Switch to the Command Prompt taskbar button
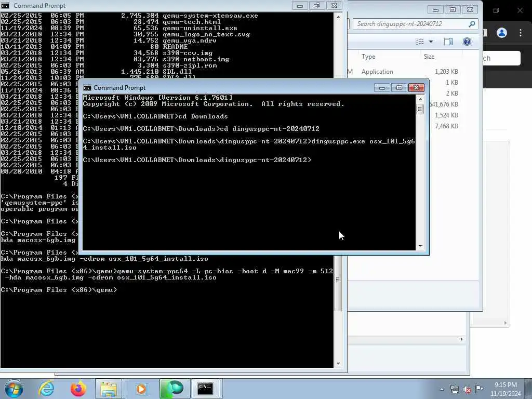The width and height of the screenshot is (532, 399). [205, 389]
